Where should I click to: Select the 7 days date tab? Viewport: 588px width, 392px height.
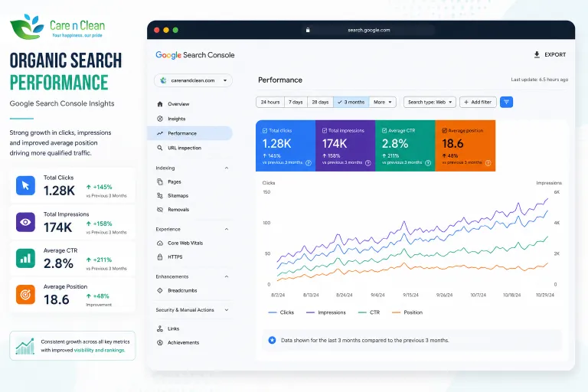click(296, 102)
